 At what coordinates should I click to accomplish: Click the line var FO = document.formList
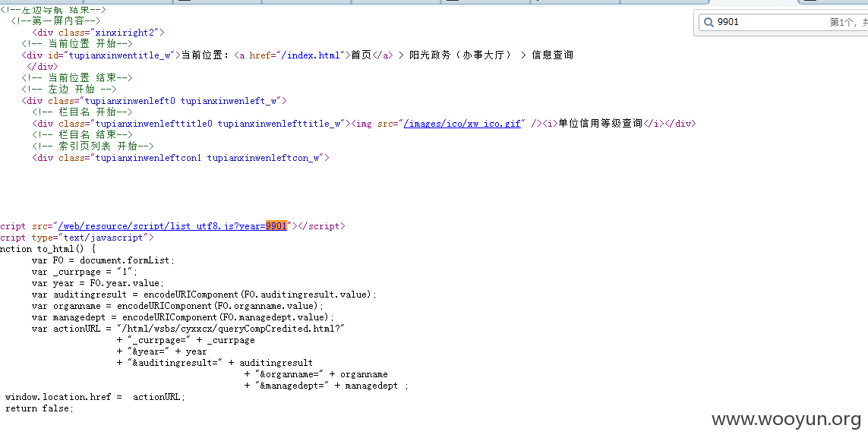point(103,260)
